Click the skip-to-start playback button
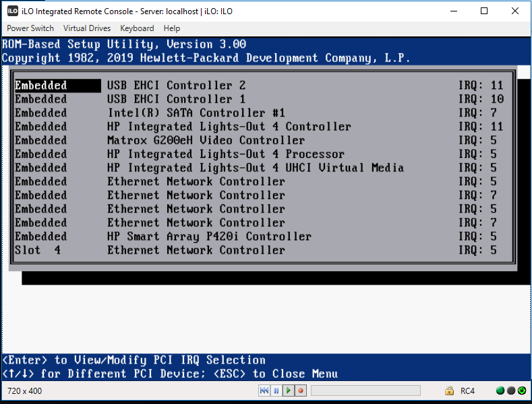532x404 pixels. (264, 391)
